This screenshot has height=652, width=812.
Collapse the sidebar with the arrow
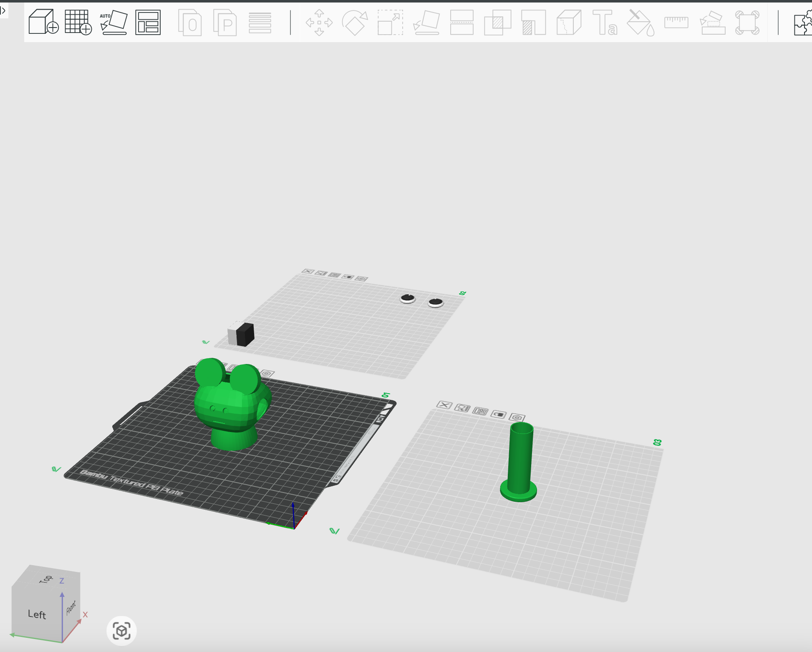click(3, 10)
